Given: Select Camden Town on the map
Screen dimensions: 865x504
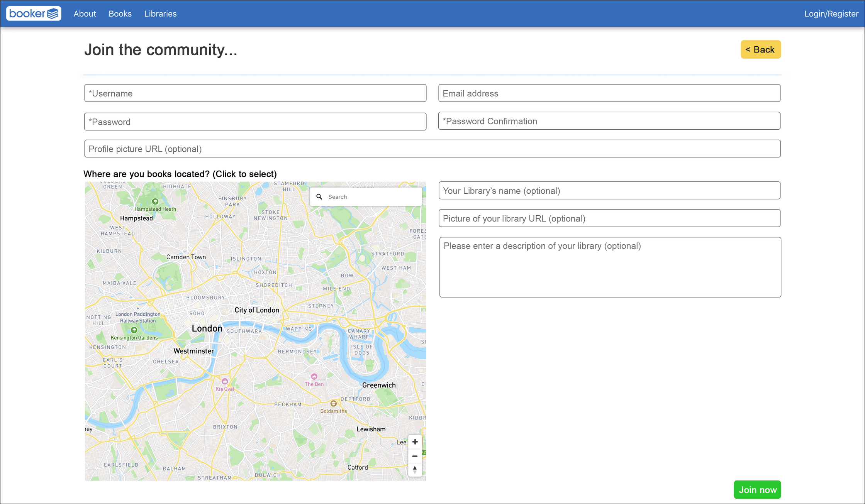Looking at the screenshot, I should 186,257.
